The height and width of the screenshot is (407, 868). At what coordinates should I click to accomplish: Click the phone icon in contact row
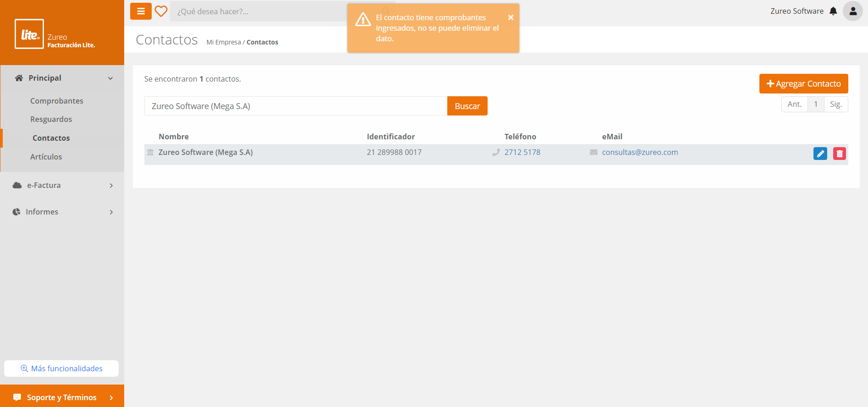[496, 152]
